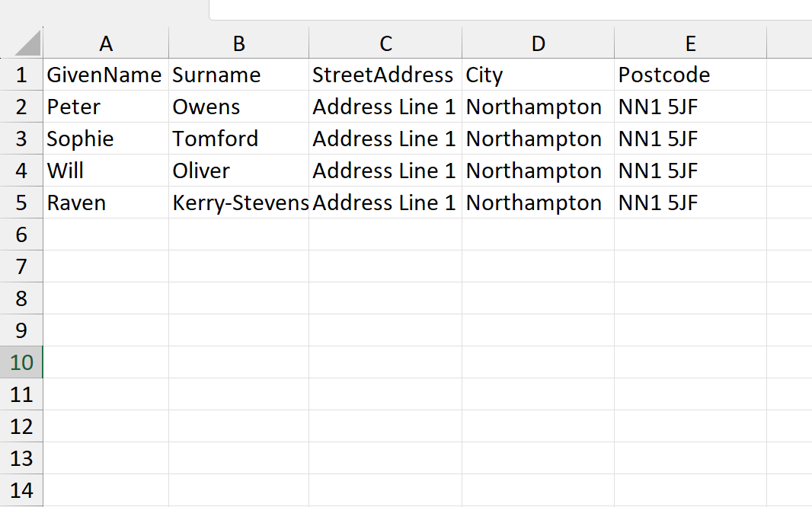
Task: Select row 1 header
Action: [x=21, y=75]
